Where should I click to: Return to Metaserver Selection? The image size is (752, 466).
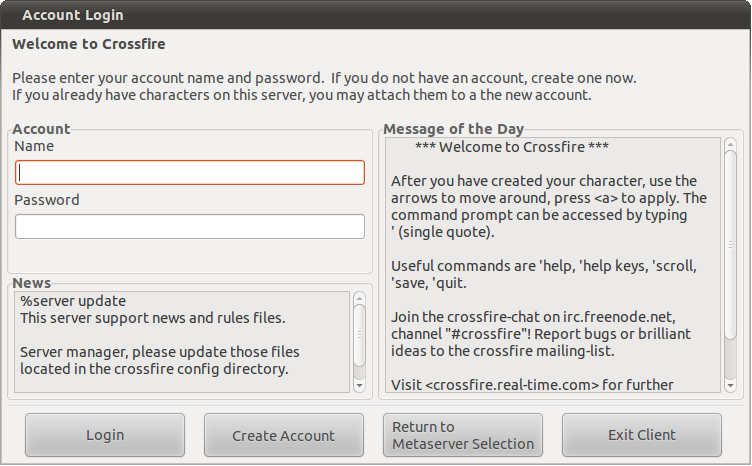[463, 435]
